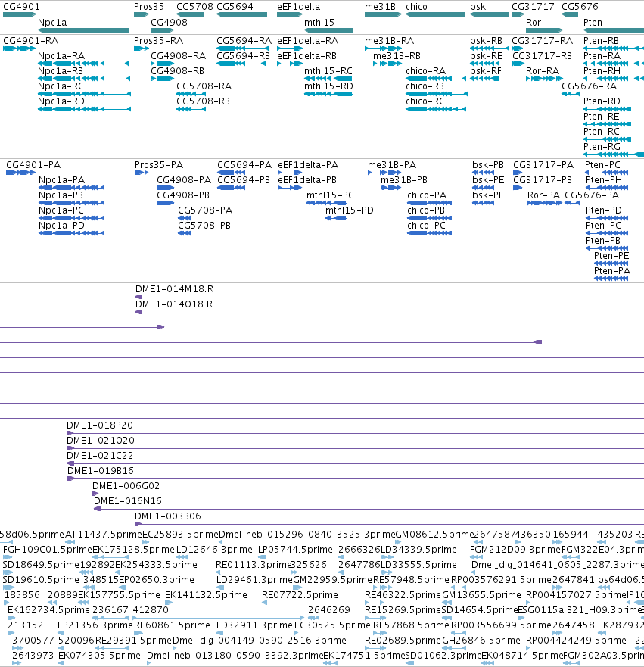This screenshot has width=644, height=667.
Task: Click the GM13655.5prime EST label
Action: point(481,596)
